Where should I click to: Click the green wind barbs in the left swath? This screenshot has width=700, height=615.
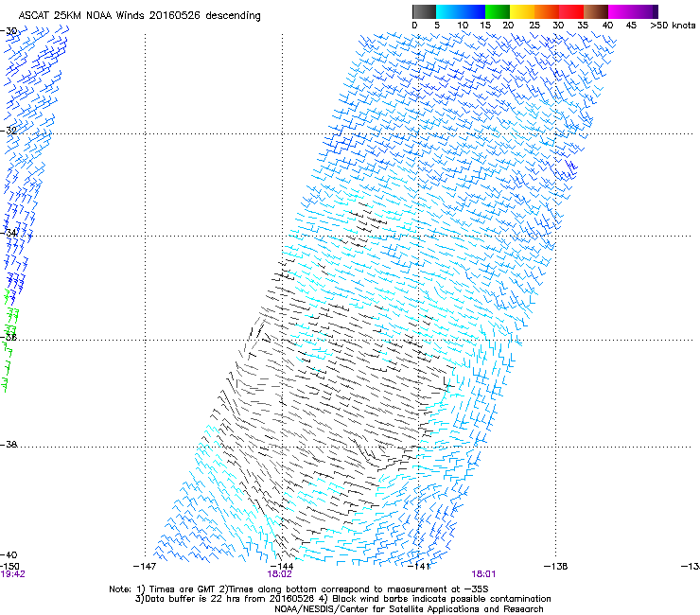tap(9, 340)
